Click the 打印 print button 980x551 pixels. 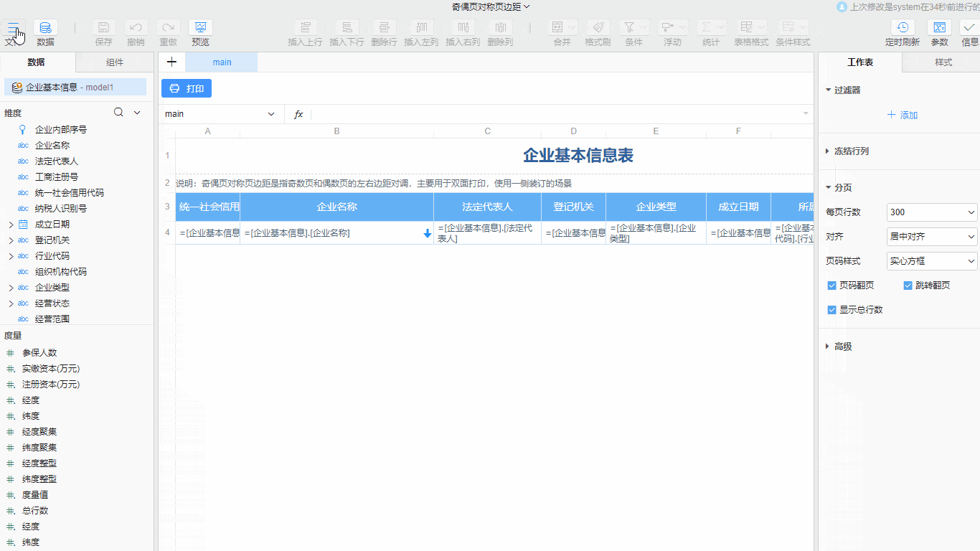pos(186,88)
